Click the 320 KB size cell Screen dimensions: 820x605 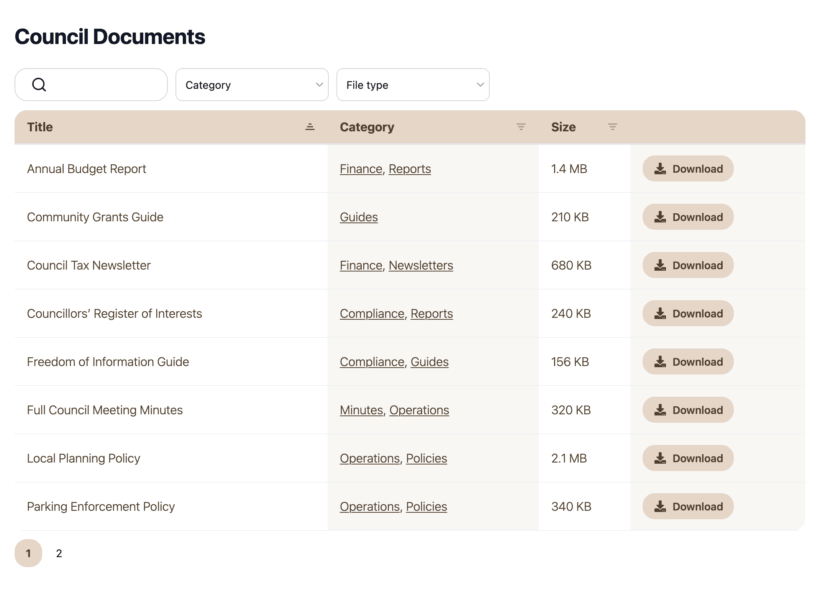point(571,410)
